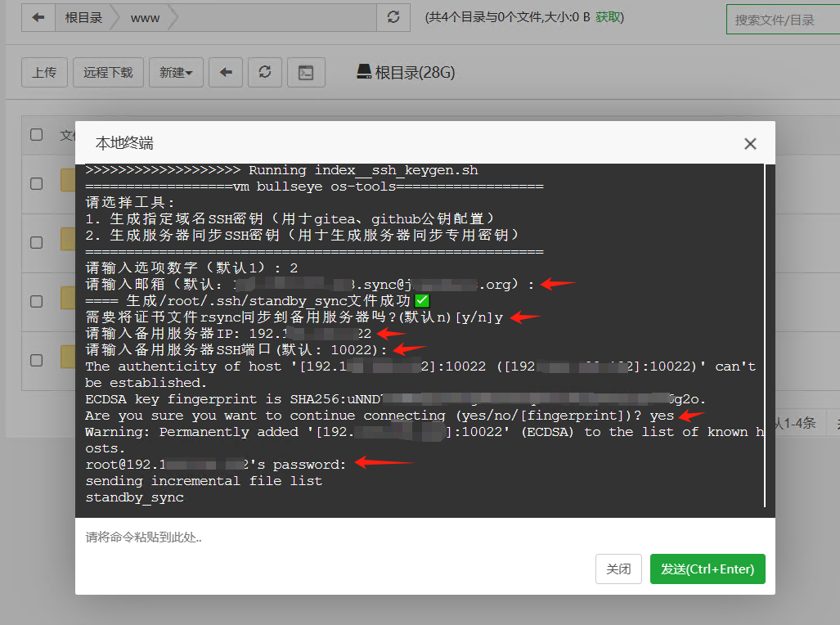Click the refresh icon in the breadcrumb bar
Screen dimensions: 840x625
tap(393, 17)
